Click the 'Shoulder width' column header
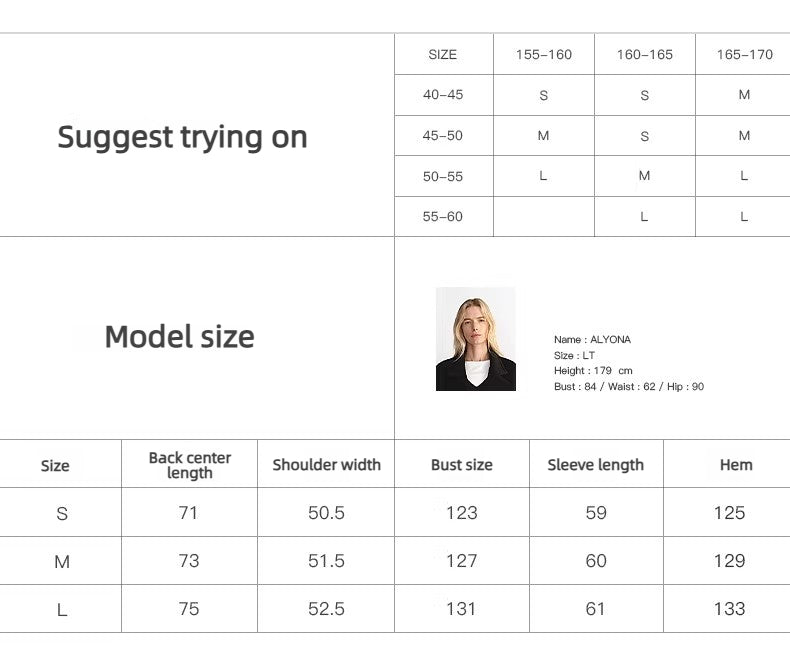 click(x=326, y=465)
